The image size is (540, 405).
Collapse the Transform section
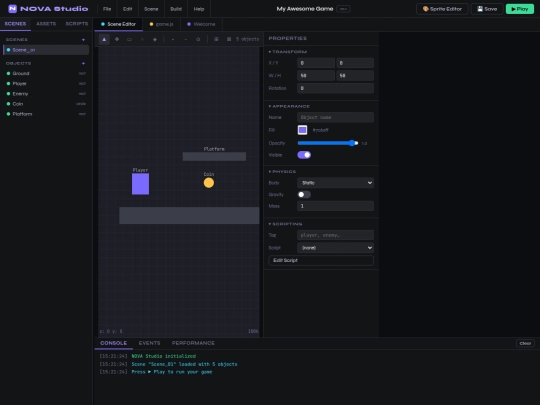(288, 52)
